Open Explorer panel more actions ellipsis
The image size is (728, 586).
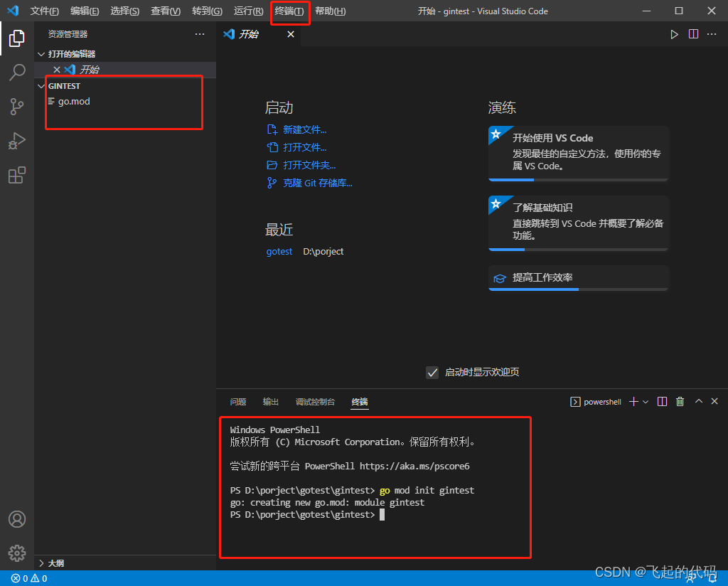pyautogui.click(x=200, y=34)
